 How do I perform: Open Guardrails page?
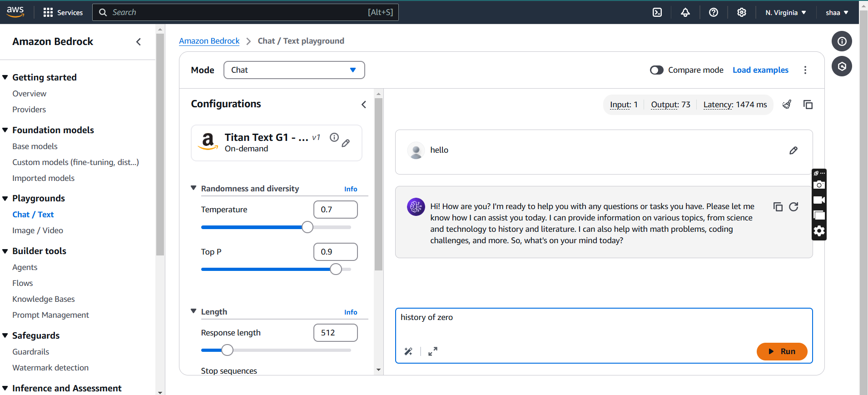(x=31, y=352)
